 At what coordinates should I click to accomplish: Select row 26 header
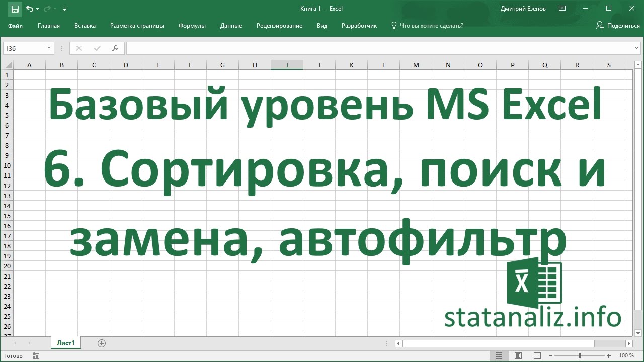click(7, 326)
